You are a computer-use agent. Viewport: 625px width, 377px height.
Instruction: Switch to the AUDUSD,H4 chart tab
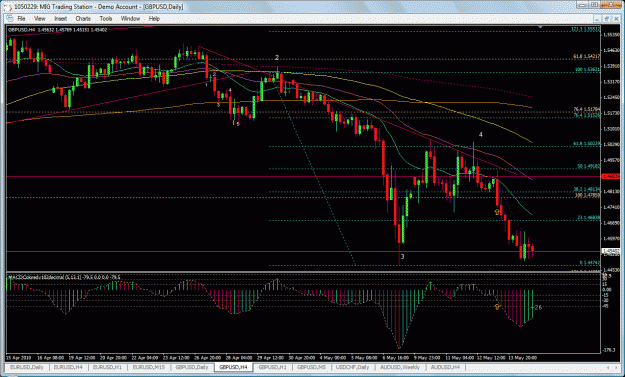coord(446,367)
